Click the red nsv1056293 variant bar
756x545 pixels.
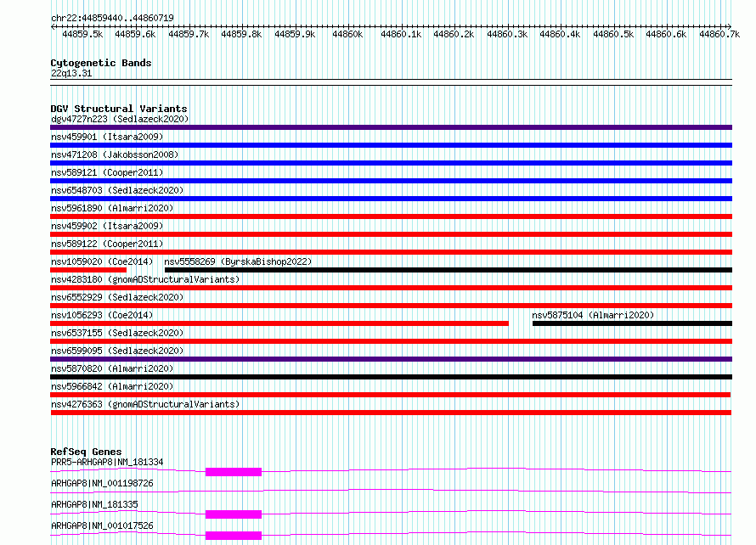[x=279, y=323]
